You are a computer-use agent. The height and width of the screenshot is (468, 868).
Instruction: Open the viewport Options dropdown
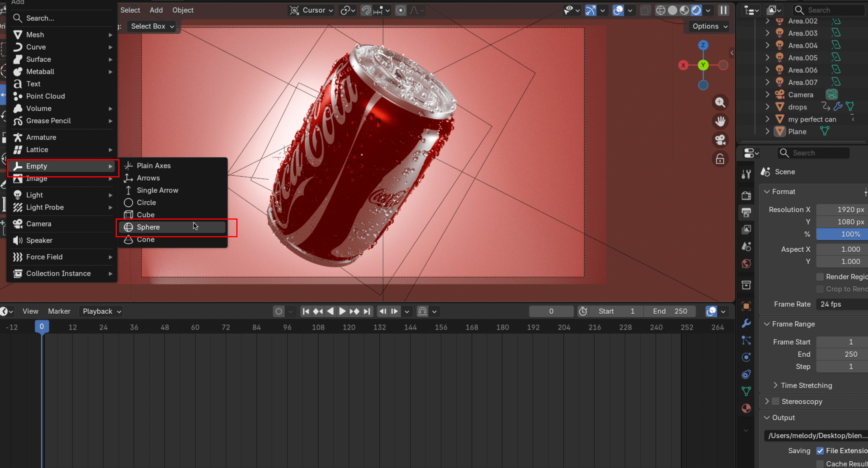709,26
